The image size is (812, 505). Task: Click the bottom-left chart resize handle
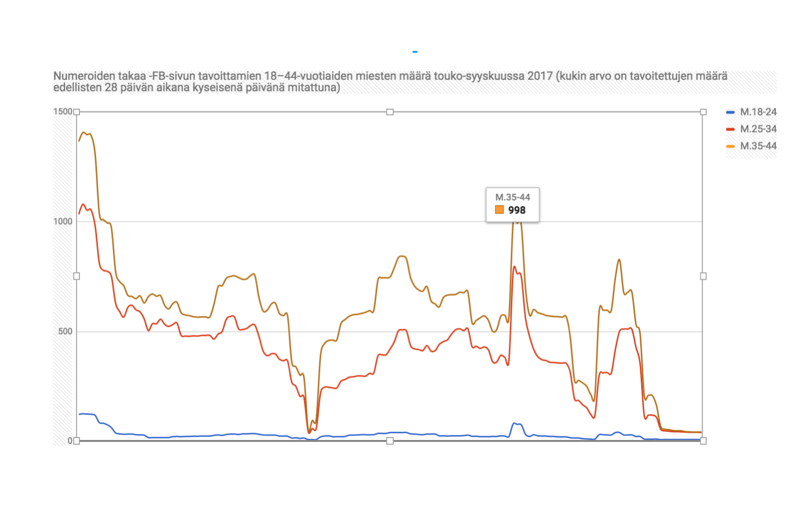(77, 441)
